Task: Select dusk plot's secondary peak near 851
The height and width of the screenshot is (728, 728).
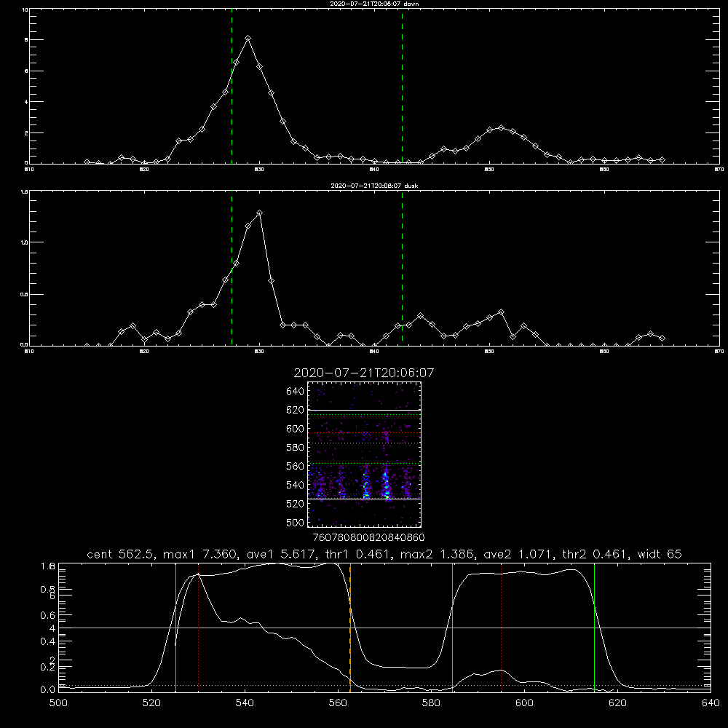Action: (501, 312)
